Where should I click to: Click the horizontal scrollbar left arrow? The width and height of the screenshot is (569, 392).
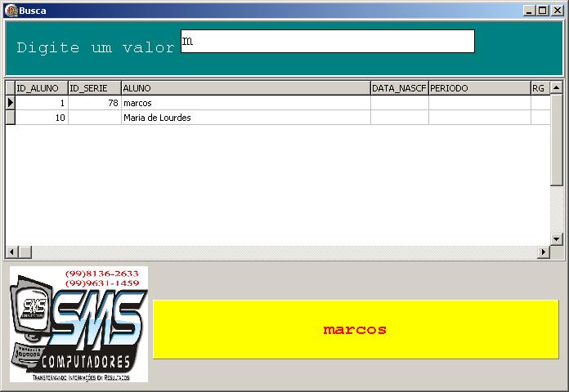(12, 252)
